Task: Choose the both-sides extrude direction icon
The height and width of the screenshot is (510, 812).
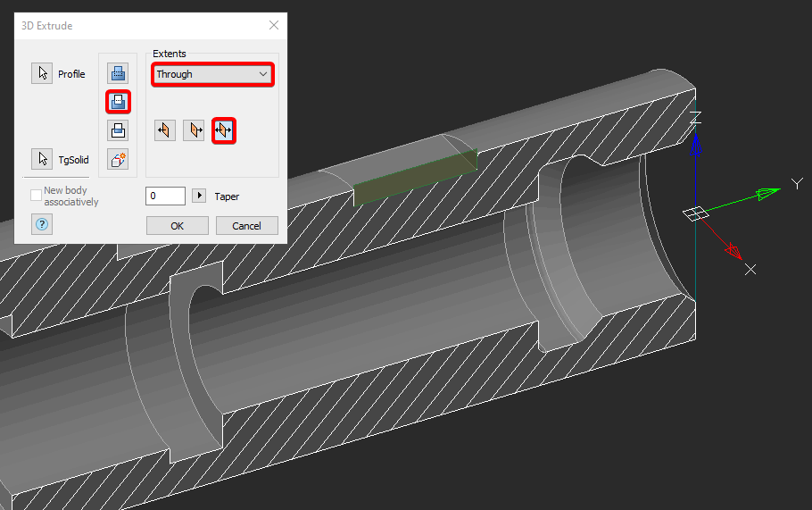Action: pyautogui.click(x=223, y=130)
